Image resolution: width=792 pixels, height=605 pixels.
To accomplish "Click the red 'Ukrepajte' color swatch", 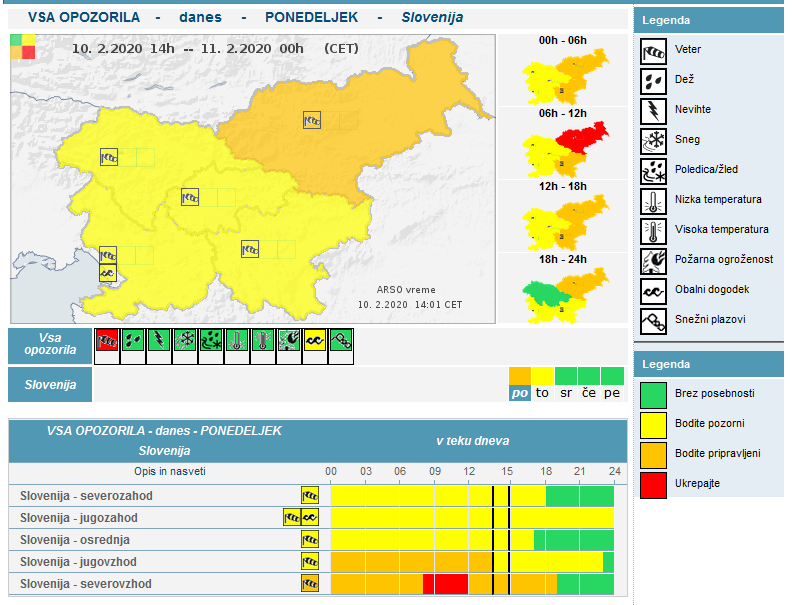I will (x=653, y=485).
